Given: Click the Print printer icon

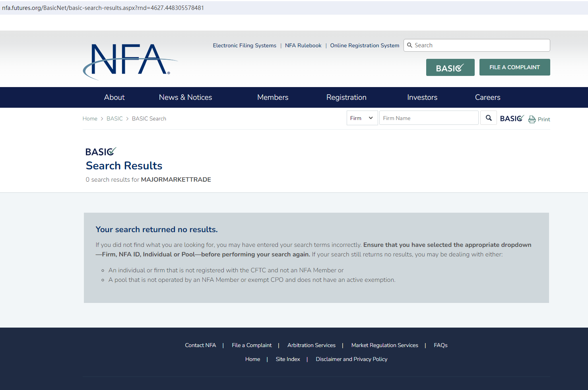Looking at the screenshot, I should point(532,119).
